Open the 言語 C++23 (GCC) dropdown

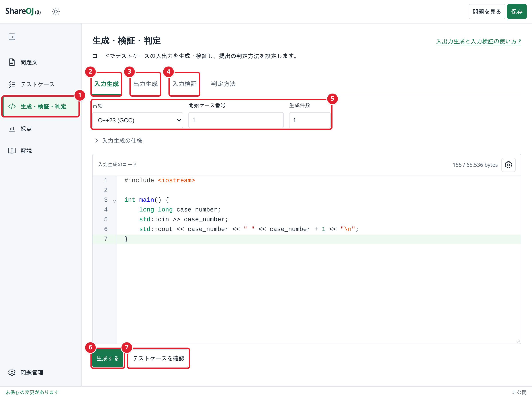138,120
